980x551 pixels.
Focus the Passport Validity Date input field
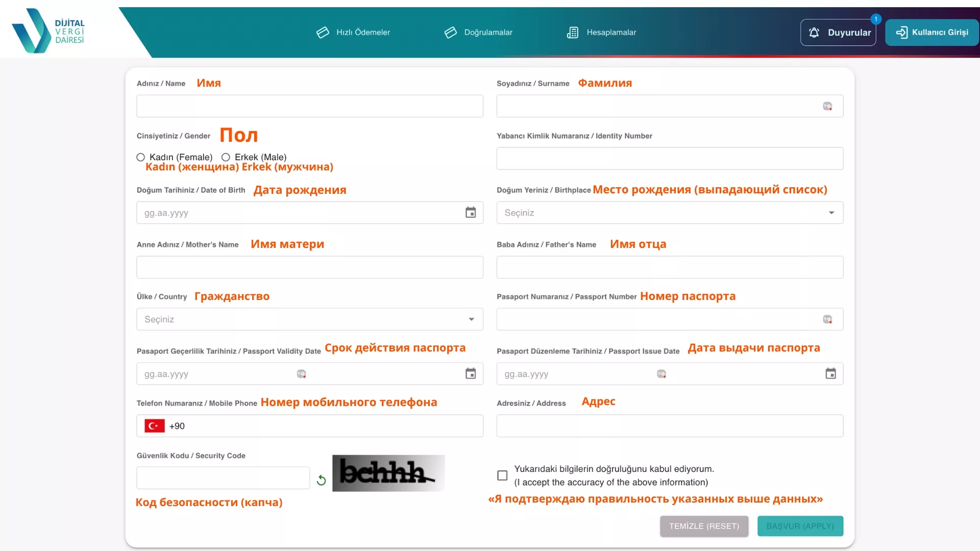[310, 374]
